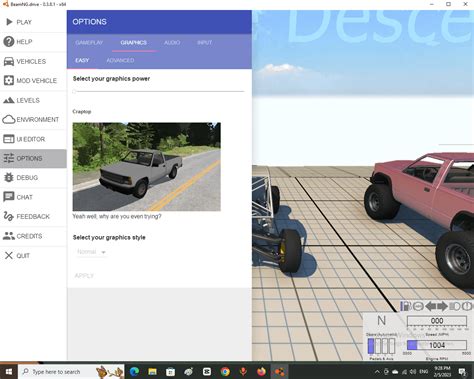This screenshot has height=379, width=474.
Task: Open the Mod Vehicle menu
Action: coord(33,81)
